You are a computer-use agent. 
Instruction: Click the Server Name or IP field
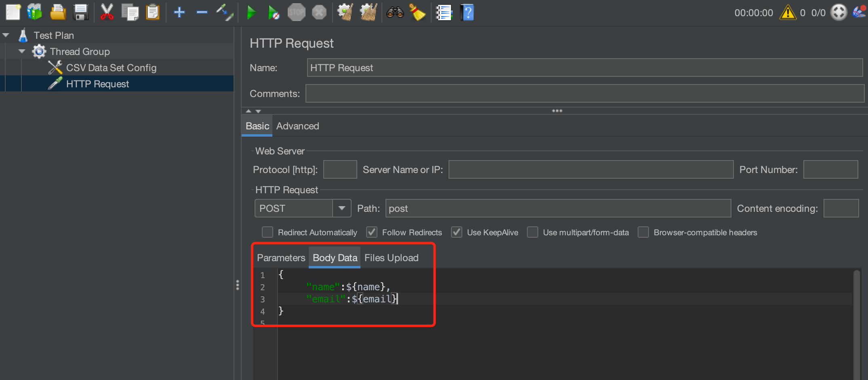tap(591, 169)
